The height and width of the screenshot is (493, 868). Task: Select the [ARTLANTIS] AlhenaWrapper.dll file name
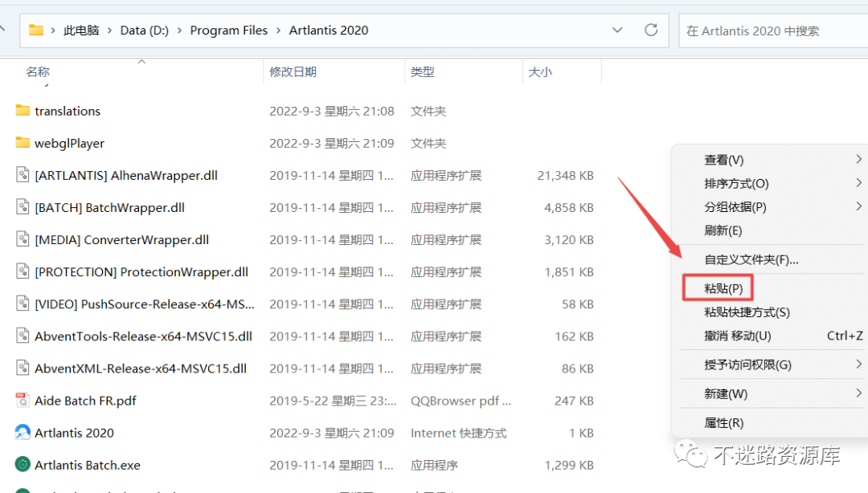(126, 175)
